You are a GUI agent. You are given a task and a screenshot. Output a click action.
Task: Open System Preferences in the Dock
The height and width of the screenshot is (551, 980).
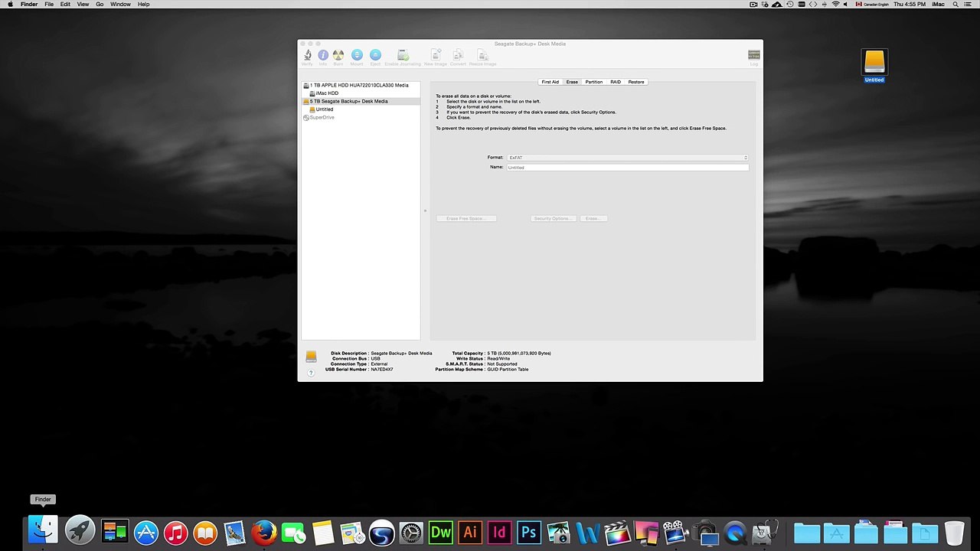point(411,532)
